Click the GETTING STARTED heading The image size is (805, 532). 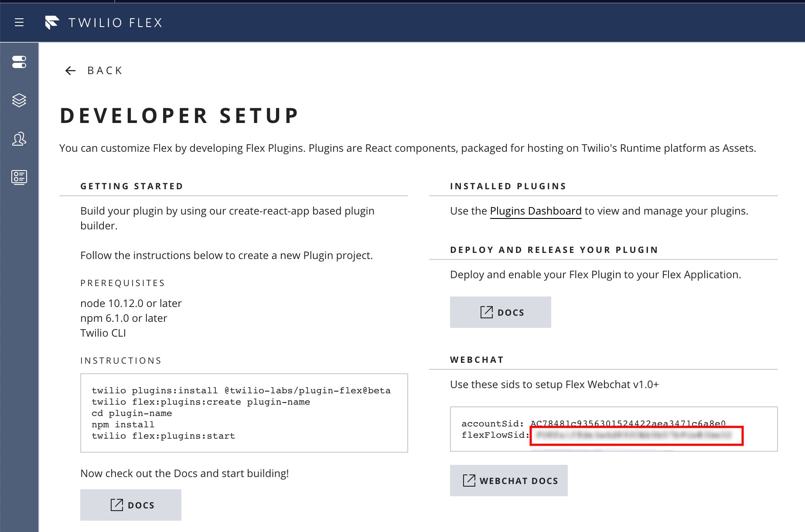click(x=132, y=186)
